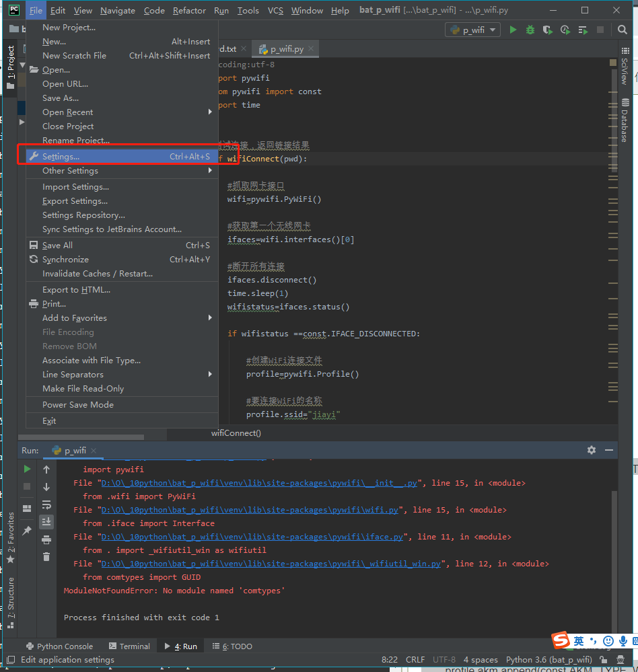Open Settings from the File menu
The width and height of the screenshot is (638, 672).
point(122,157)
